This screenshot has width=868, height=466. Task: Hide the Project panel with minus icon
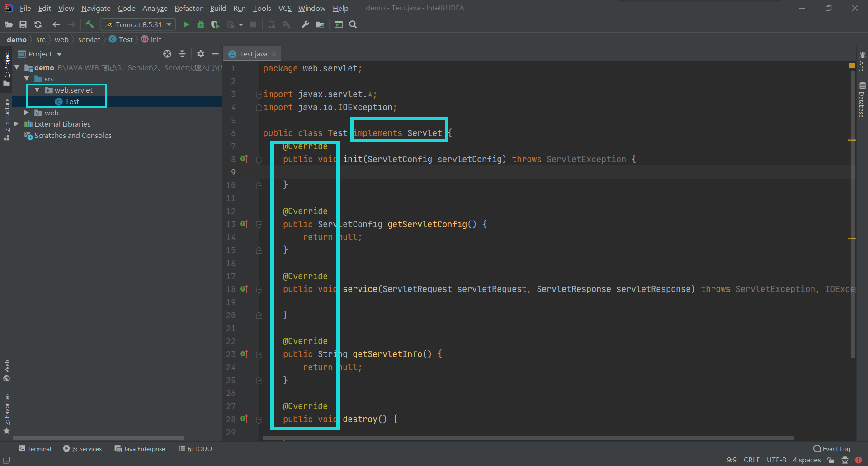[215, 54]
